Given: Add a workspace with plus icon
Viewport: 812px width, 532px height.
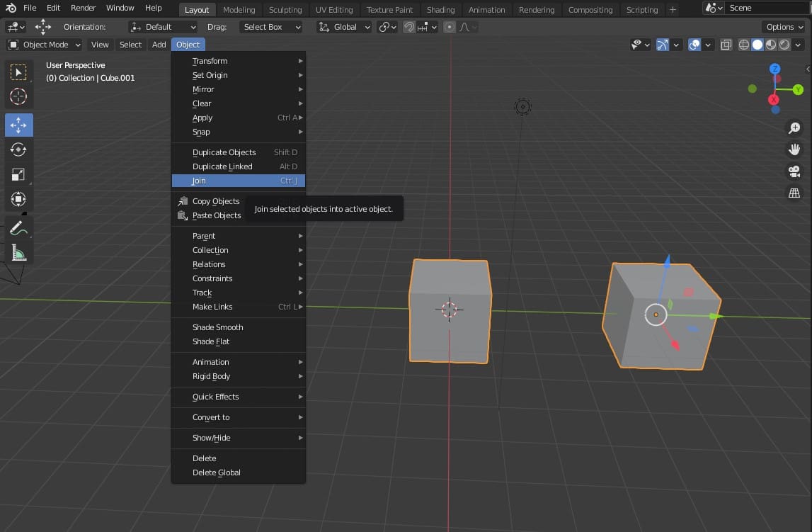Looking at the screenshot, I should coord(673,9).
